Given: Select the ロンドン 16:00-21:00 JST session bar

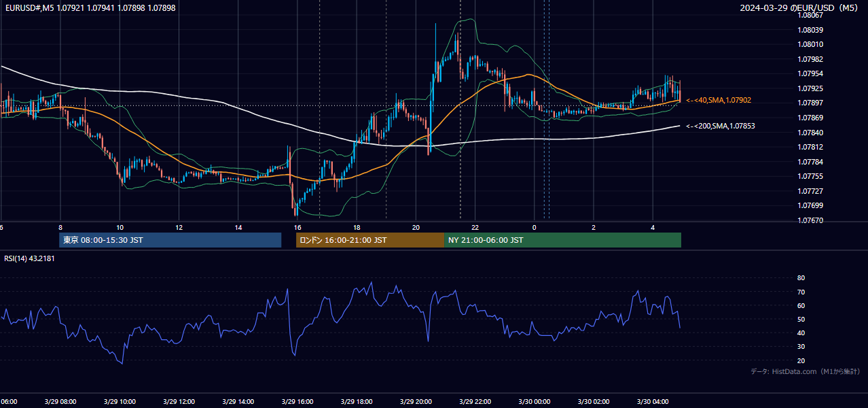Looking at the screenshot, I should [x=369, y=240].
